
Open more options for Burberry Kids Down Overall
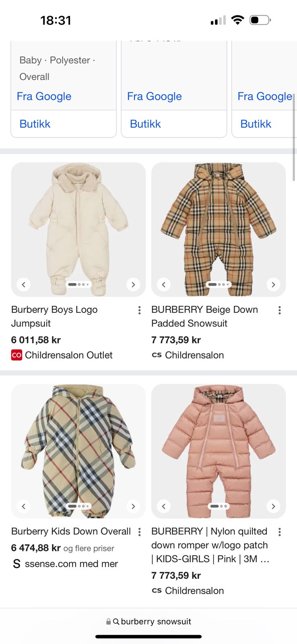click(x=139, y=532)
